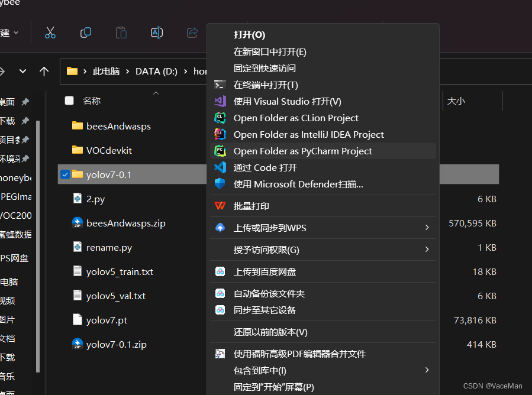
Task: Click the Foxit PDF icon in context menu
Action: coord(220,354)
